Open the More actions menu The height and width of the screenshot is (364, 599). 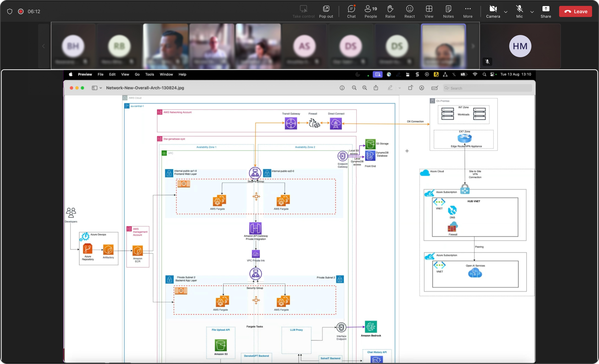tap(468, 11)
